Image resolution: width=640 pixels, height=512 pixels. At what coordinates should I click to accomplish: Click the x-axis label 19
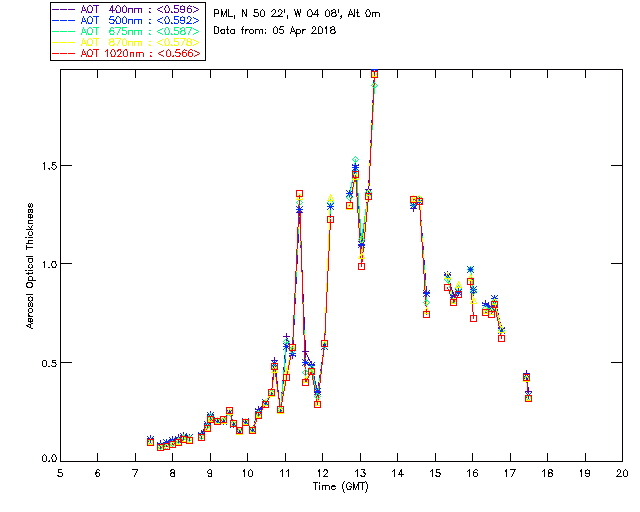click(x=585, y=473)
